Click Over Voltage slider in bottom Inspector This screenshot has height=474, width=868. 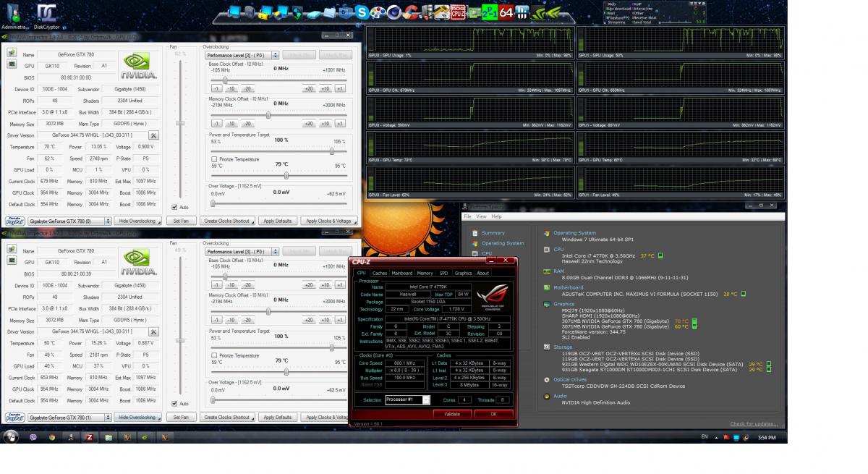[278, 399]
